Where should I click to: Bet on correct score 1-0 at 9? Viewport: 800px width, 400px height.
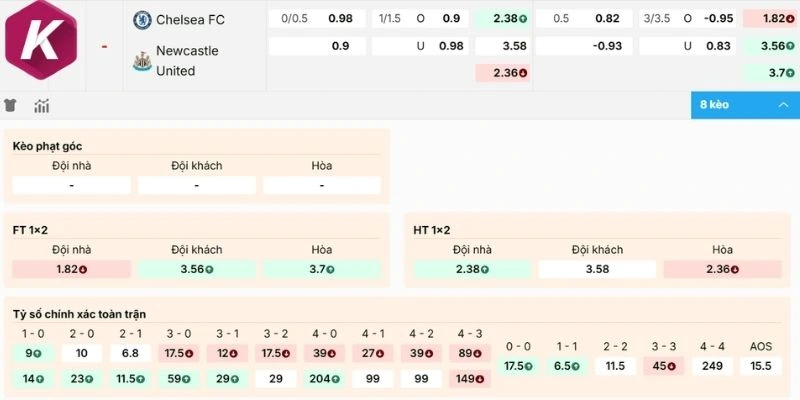click(x=32, y=352)
